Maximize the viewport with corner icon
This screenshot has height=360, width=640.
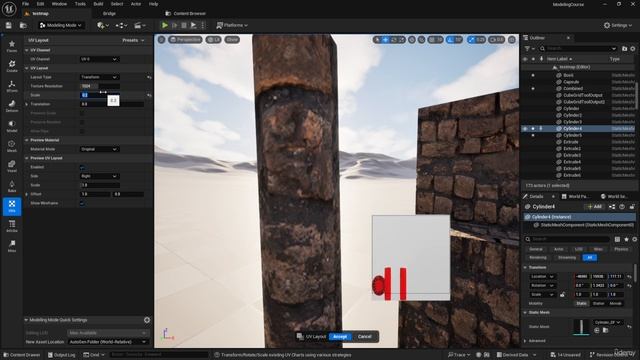coord(512,40)
